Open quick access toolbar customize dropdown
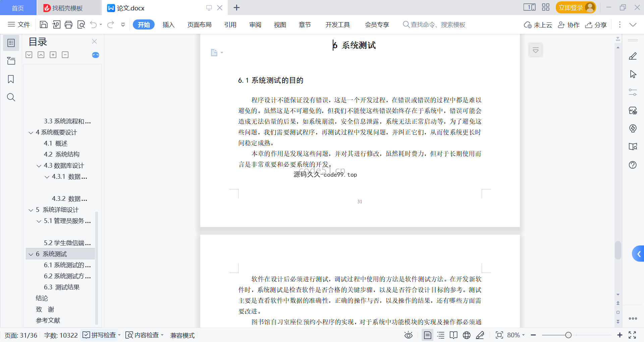The width and height of the screenshot is (644, 342). (x=123, y=24)
